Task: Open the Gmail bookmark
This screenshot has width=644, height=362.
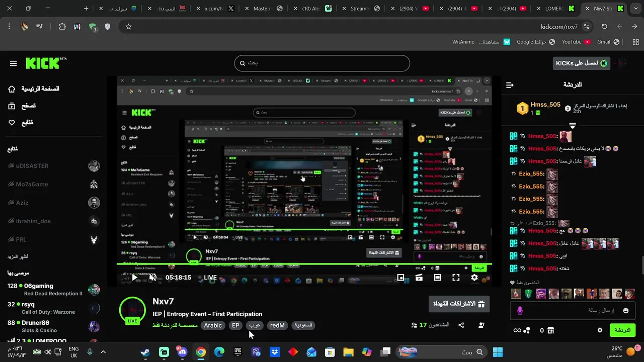Action: (x=608, y=42)
